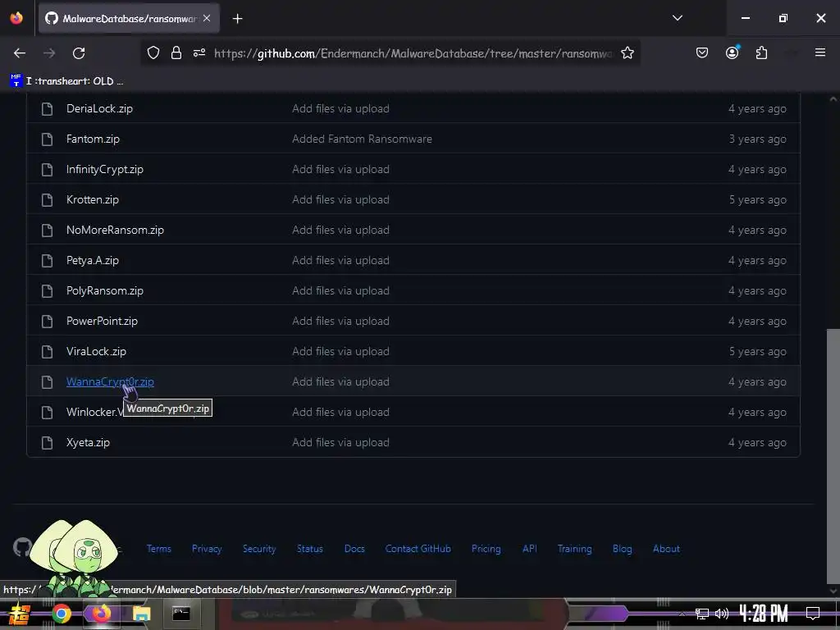The image size is (840, 630).
Task: Open ViraLock.zip file
Action: 97,351
